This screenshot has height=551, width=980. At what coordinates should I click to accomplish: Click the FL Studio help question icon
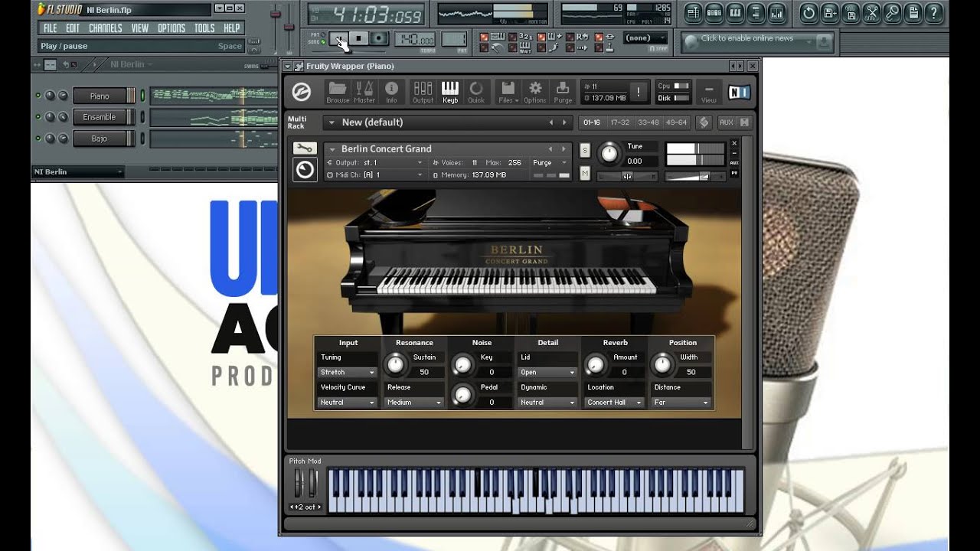point(934,12)
